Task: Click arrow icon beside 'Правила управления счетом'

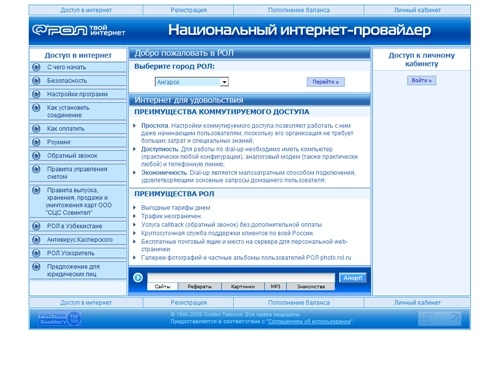Action: pos(36,169)
